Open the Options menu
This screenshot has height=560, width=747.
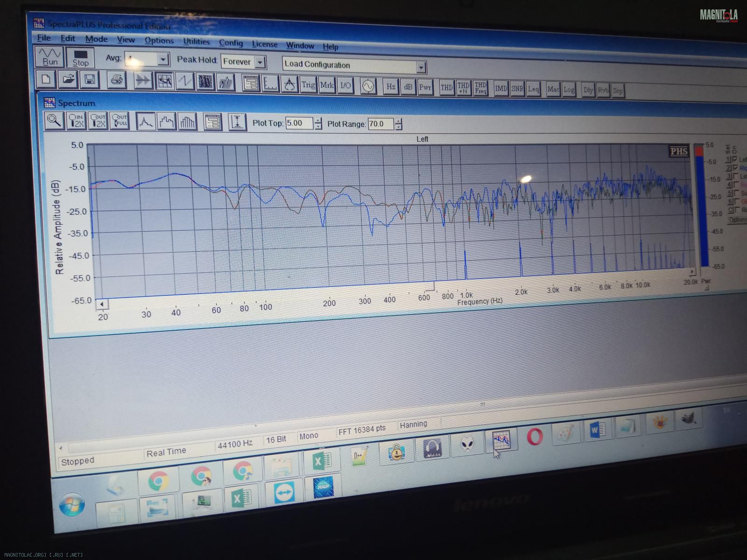159,41
